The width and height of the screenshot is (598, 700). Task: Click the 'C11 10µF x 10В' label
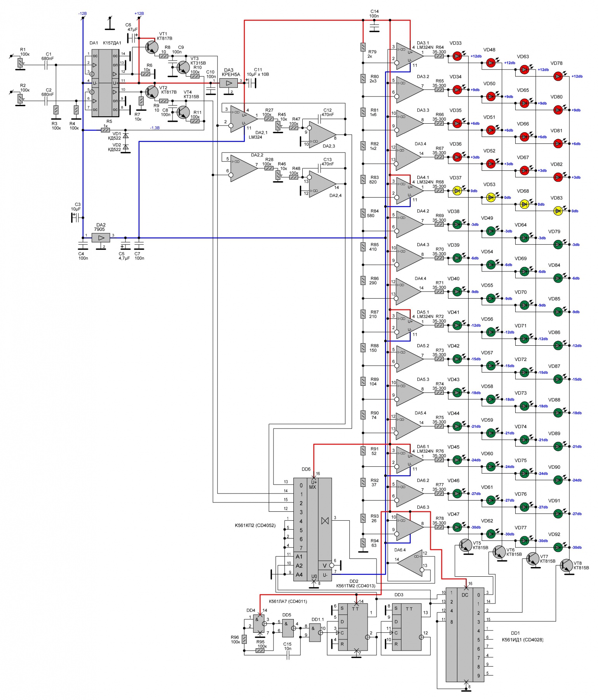(x=258, y=72)
